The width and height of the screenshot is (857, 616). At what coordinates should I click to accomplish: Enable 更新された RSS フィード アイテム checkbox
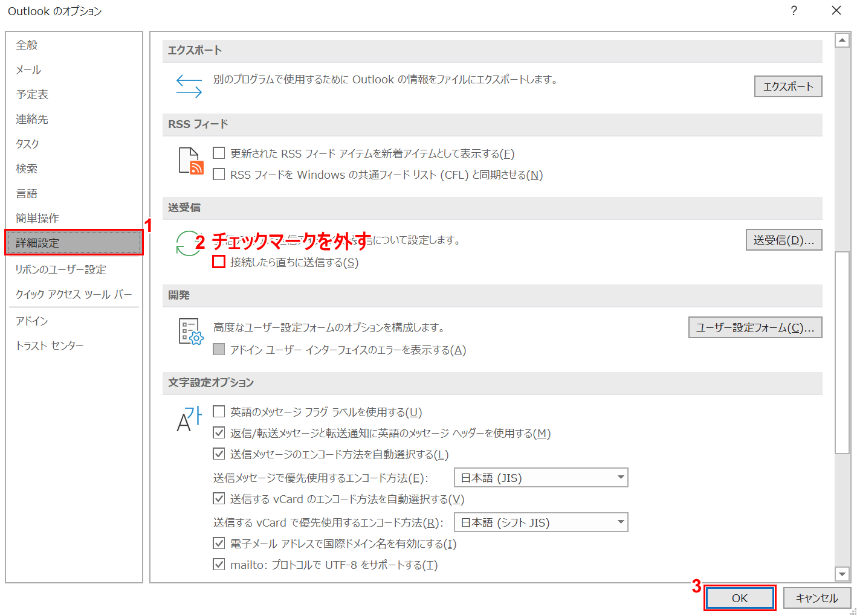(219, 153)
